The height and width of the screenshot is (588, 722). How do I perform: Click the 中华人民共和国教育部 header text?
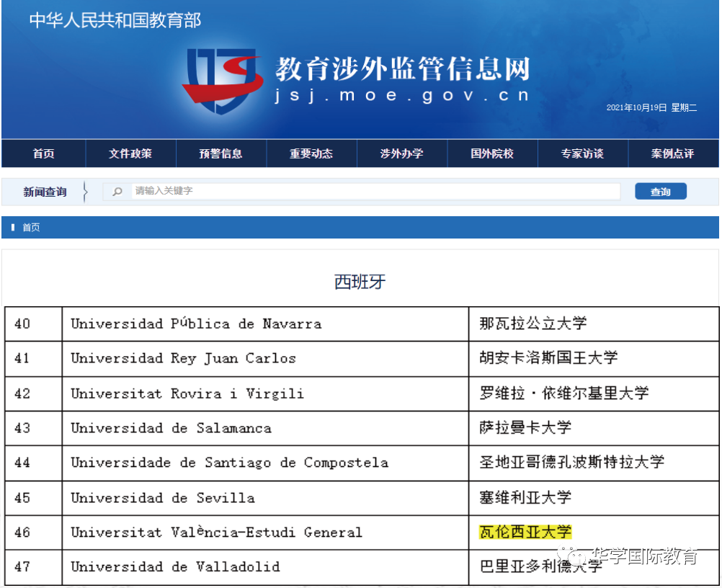[115, 20]
